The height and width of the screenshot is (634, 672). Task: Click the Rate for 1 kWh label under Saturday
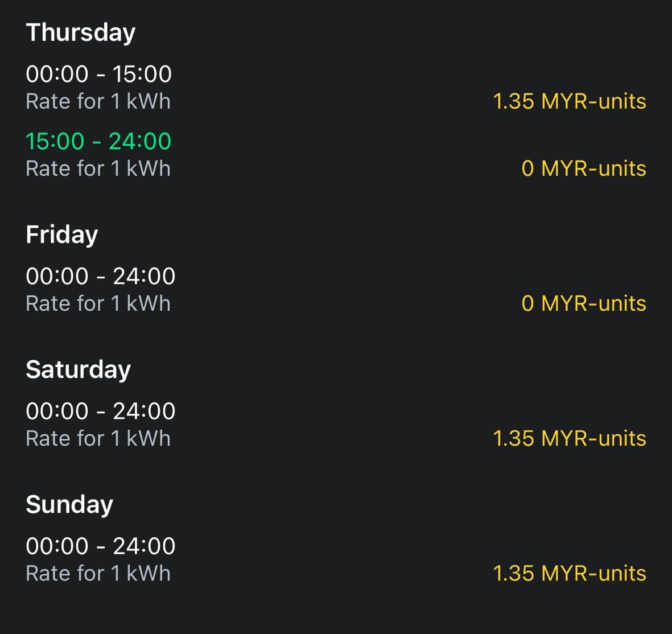(x=98, y=438)
